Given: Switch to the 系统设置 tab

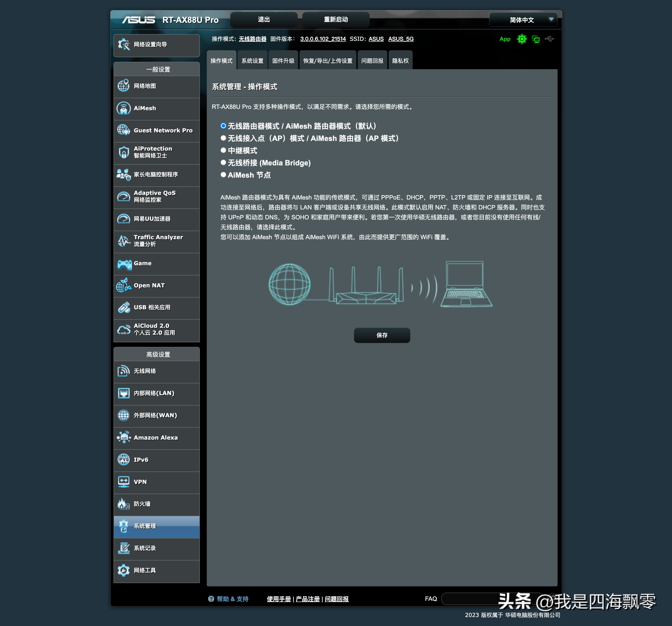Looking at the screenshot, I should 252,60.
